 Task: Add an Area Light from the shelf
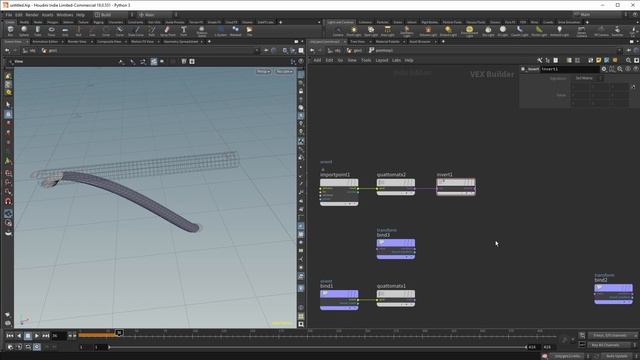click(387, 31)
